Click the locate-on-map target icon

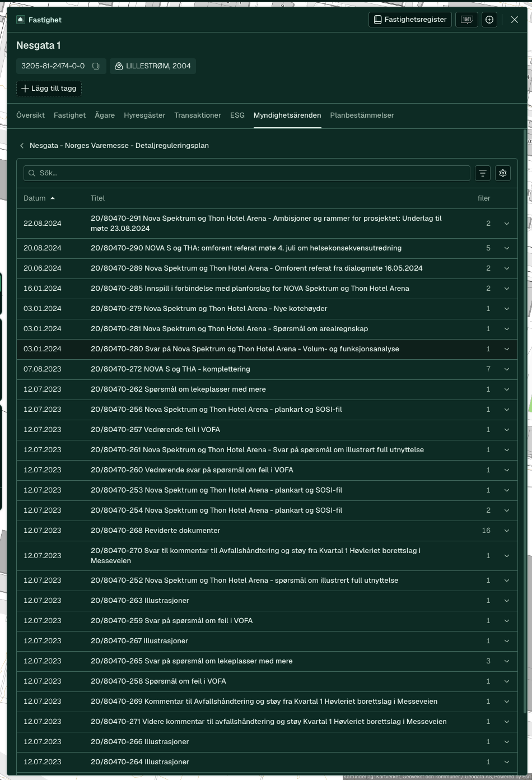(x=489, y=20)
